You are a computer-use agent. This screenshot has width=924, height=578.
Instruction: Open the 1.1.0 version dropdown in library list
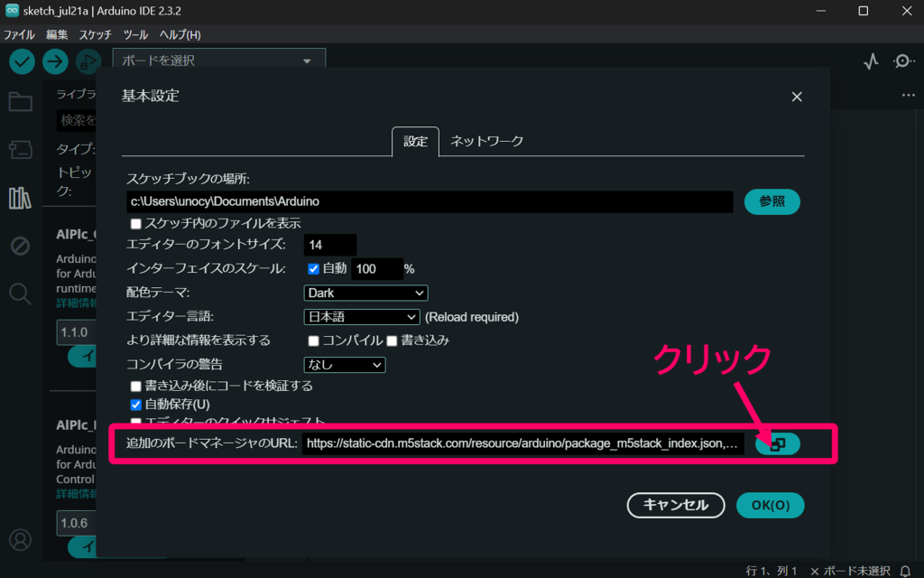[x=76, y=332]
